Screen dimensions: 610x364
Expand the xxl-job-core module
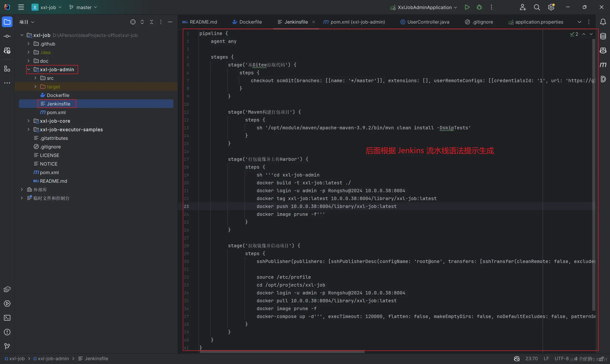click(28, 121)
